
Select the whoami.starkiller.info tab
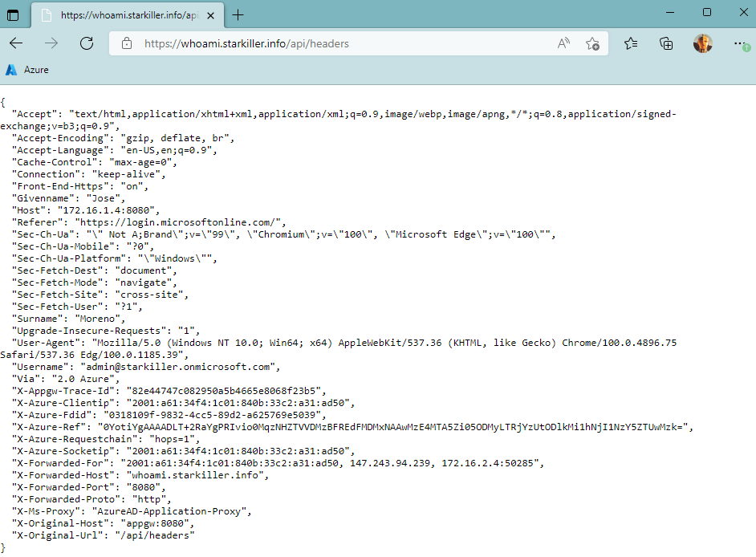click(120, 15)
